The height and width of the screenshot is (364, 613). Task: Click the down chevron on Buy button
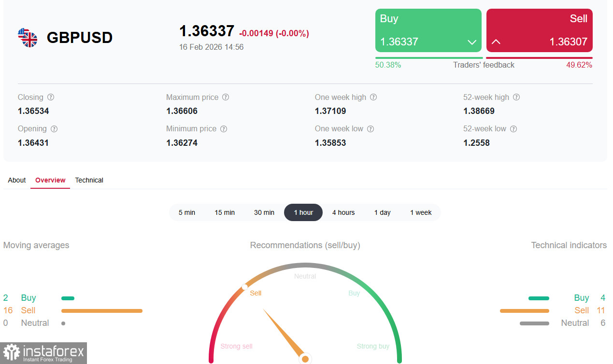pyautogui.click(x=472, y=42)
